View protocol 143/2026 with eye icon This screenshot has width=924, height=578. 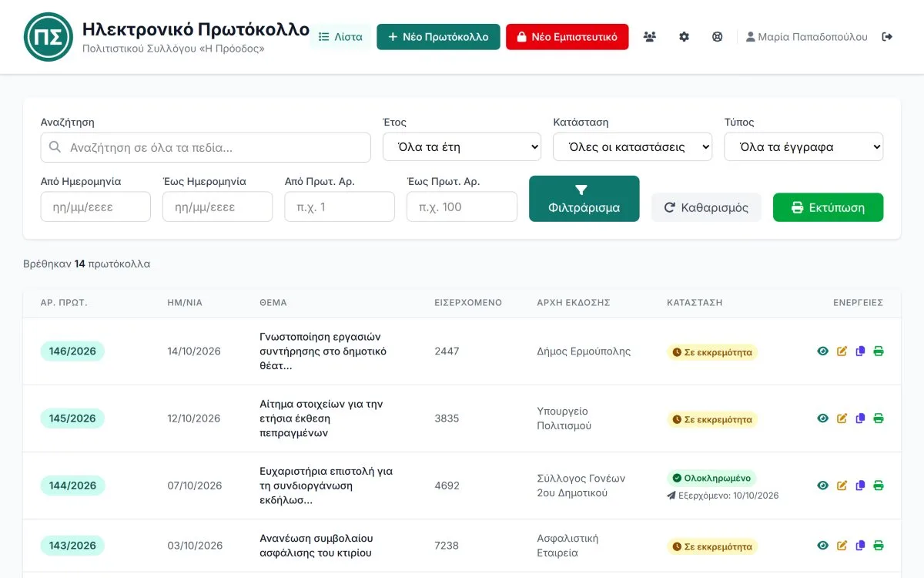point(823,546)
